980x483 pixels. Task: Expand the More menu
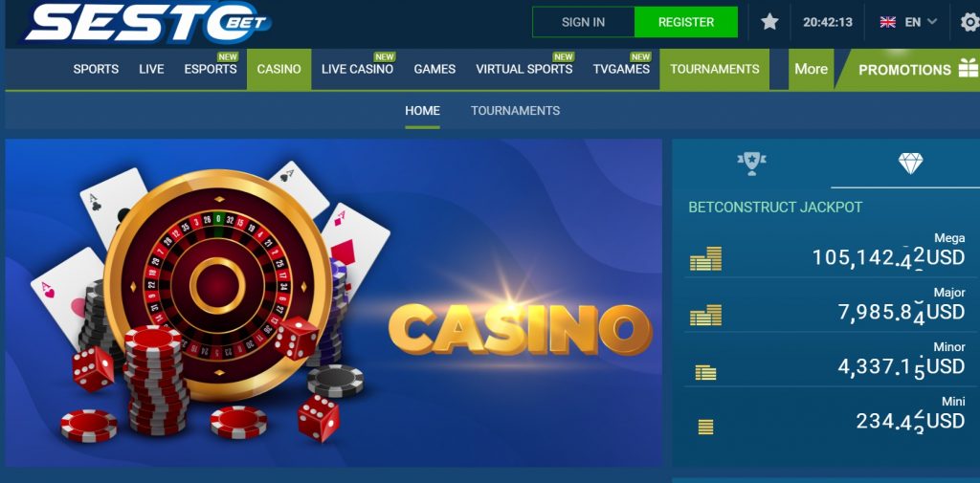coord(811,70)
